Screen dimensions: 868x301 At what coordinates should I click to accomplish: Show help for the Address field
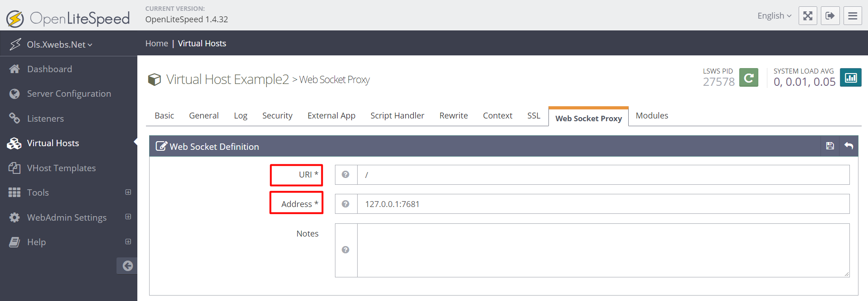pyautogui.click(x=345, y=204)
